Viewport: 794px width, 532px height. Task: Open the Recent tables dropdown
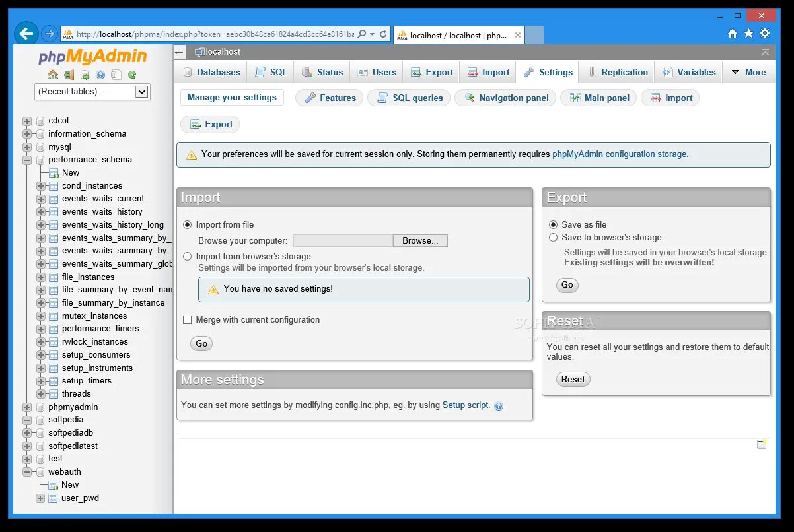pos(92,92)
